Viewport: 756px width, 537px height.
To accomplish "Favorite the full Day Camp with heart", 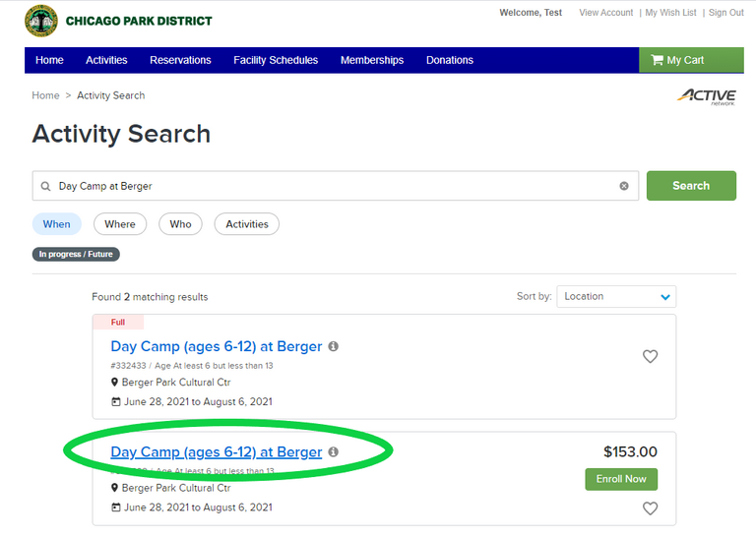I will coord(650,357).
